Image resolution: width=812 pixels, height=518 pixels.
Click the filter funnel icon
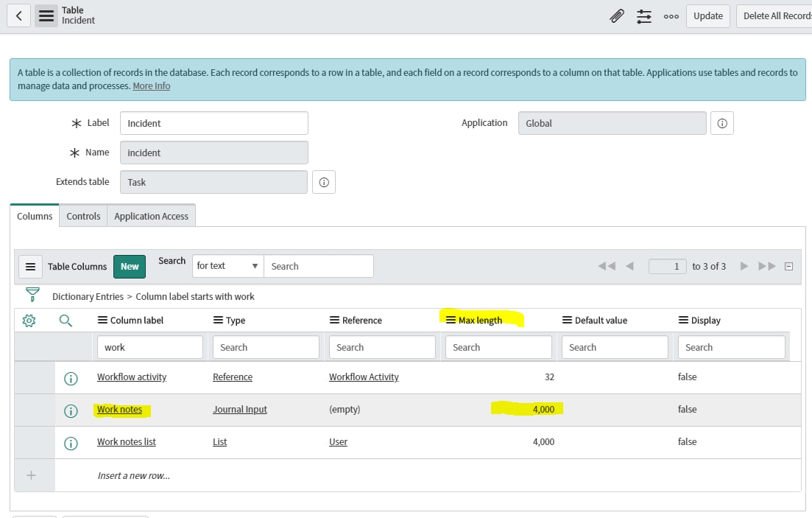pos(32,295)
